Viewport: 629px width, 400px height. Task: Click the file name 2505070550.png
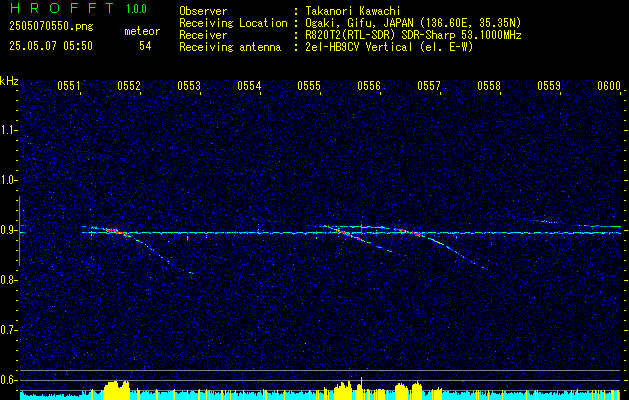pos(51,27)
